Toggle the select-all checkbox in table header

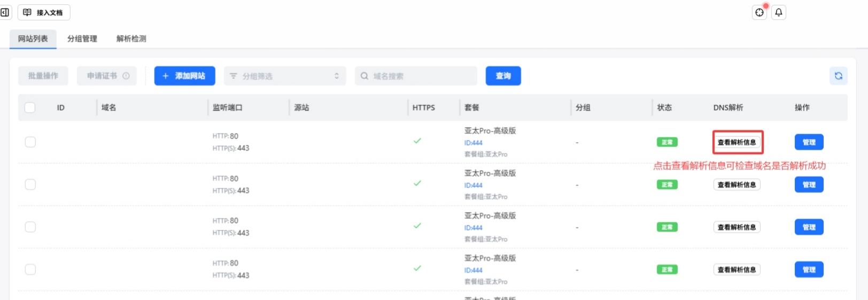(30, 107)
